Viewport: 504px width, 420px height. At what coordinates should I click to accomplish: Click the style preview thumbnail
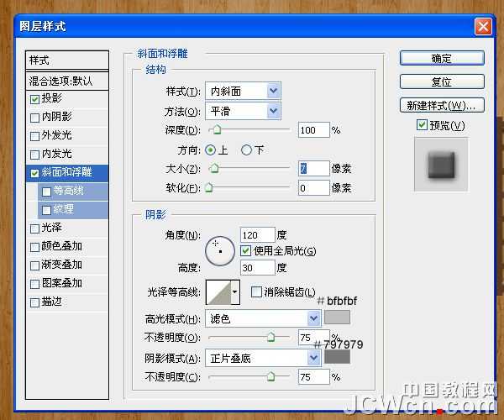coord(441,165)
